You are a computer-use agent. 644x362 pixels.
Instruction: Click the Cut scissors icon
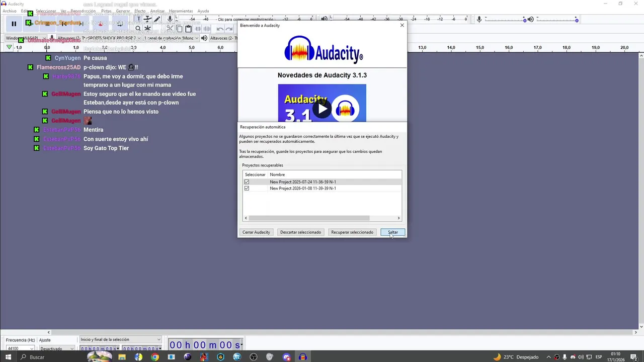pyautogui.click(x=170, y=29)
